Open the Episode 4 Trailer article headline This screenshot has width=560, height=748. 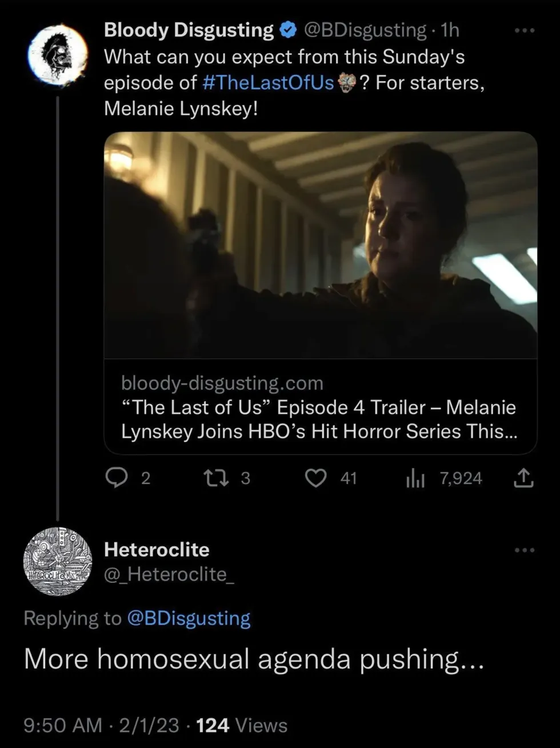[318, 419]
